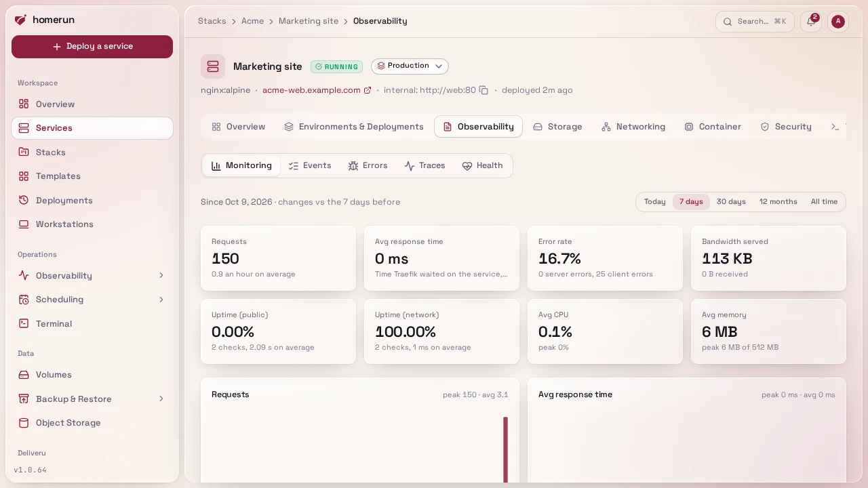Go to Acme breadcrumb
The height and width of the screenshot is (488, 868).
252,21
